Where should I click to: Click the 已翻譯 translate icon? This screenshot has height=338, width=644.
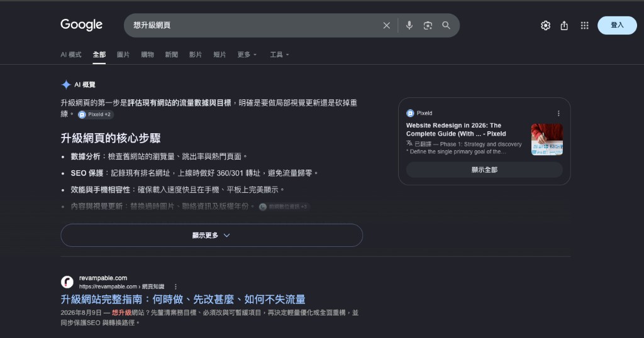point(409,144)
